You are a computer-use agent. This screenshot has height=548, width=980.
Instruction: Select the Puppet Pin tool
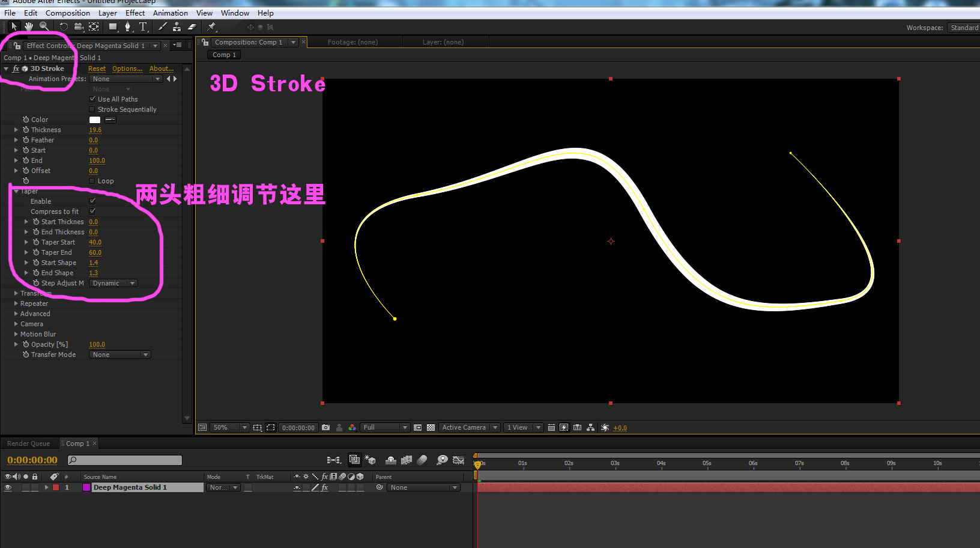211,26
